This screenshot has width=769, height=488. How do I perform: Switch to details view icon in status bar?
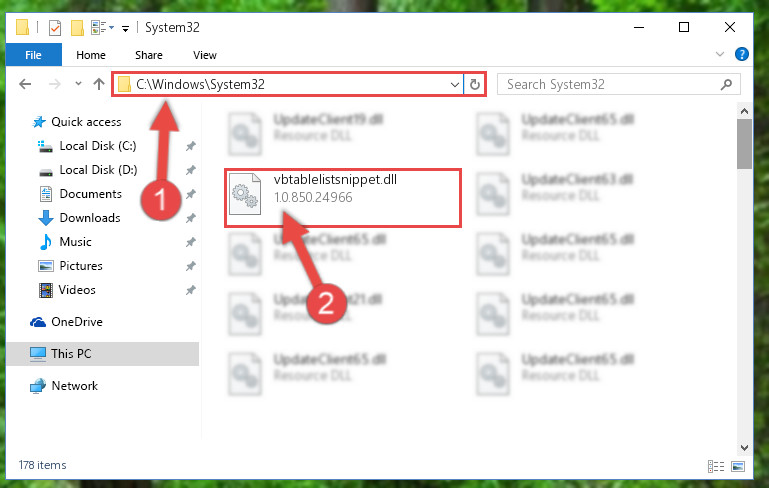click(716, 466)
